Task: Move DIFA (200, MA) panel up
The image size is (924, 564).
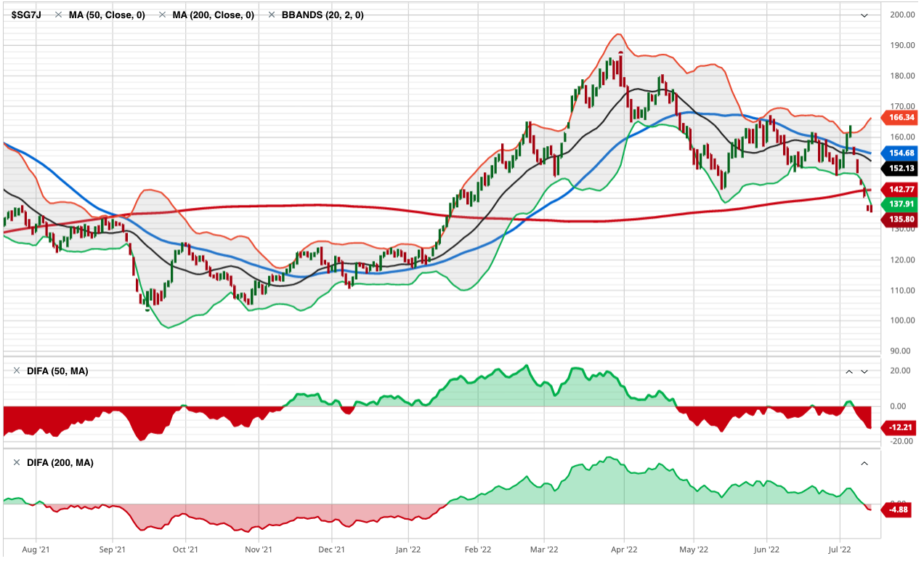Action: (864, 462)
